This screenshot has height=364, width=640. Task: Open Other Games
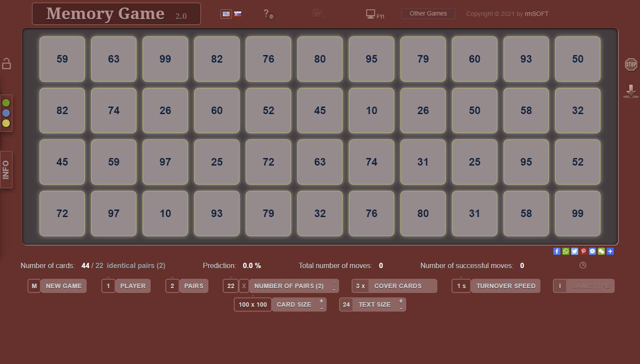pos(428,13)
